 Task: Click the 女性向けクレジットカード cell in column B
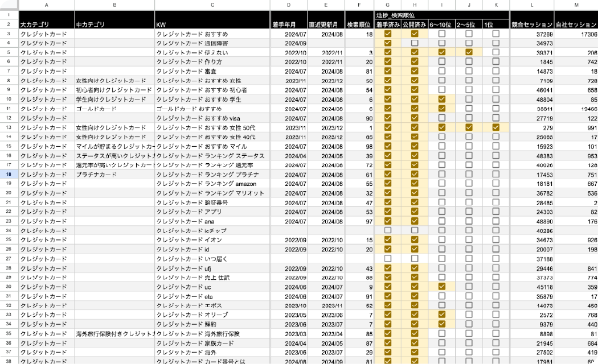(x=113, y=80)
